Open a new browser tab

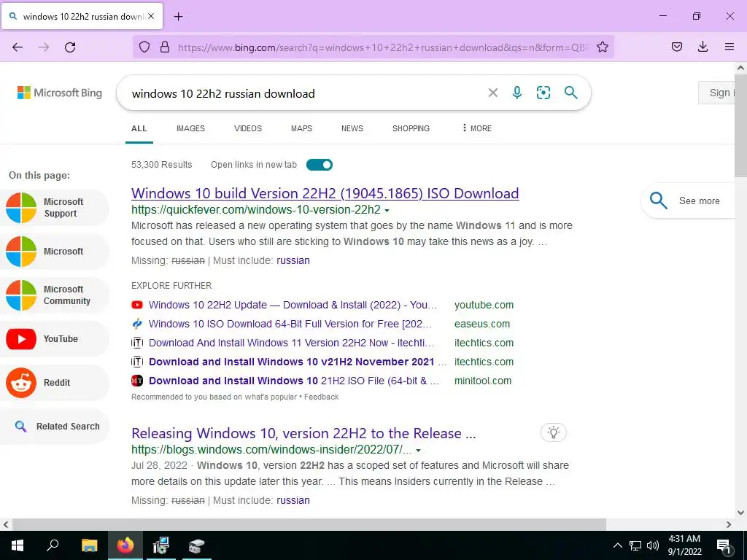click(178, 17)
